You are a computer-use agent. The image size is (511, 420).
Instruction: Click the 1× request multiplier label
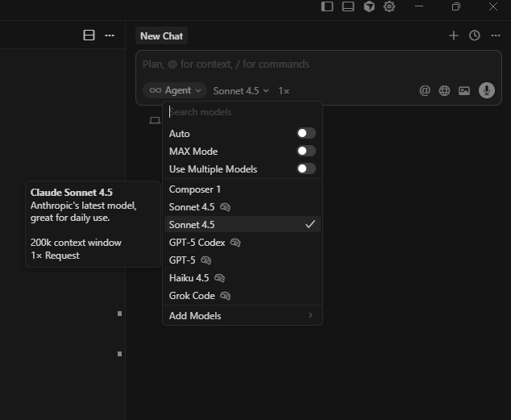point(284,91)
